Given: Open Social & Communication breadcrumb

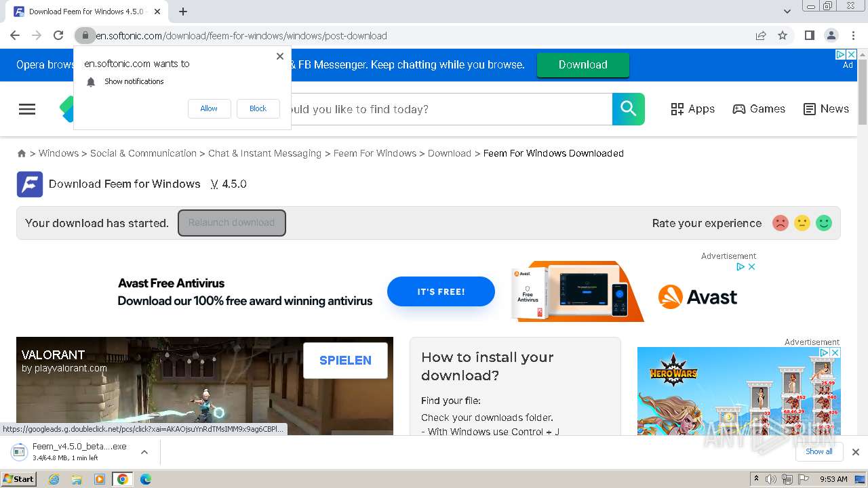Looking at the screenshot, I should [143, 153].
